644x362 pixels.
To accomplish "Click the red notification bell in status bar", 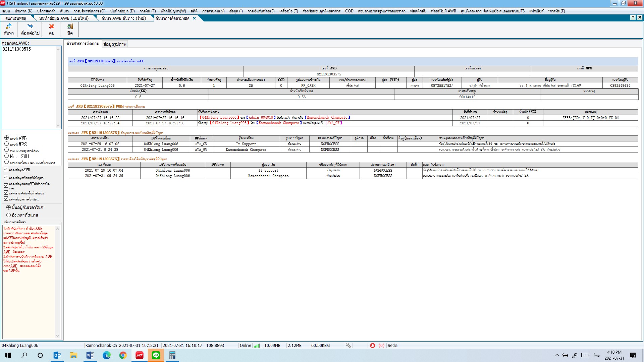I will click(372, 345).
